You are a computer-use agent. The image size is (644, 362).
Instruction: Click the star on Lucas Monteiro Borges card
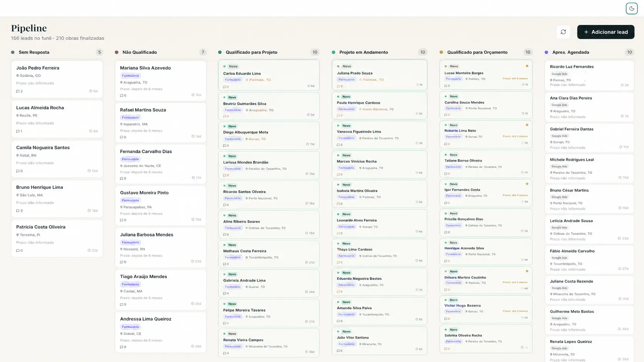point(527,66)
